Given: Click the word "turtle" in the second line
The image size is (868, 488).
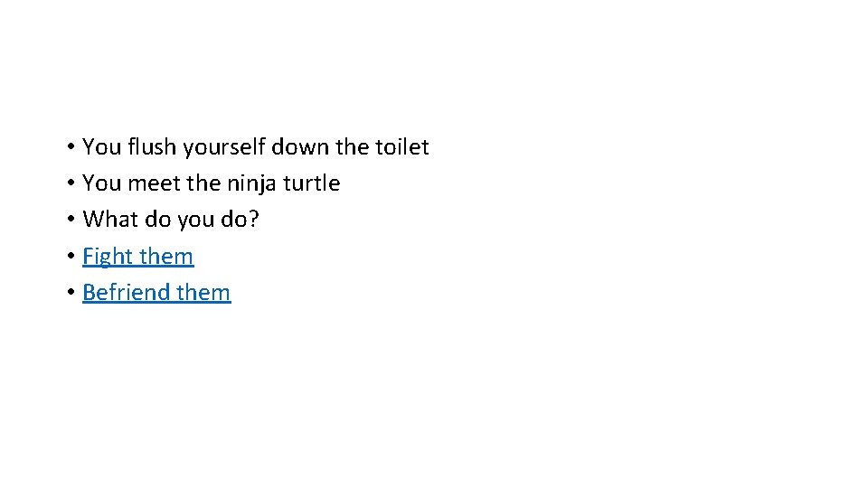Looking at the screenshot, I should coord(312,183).
